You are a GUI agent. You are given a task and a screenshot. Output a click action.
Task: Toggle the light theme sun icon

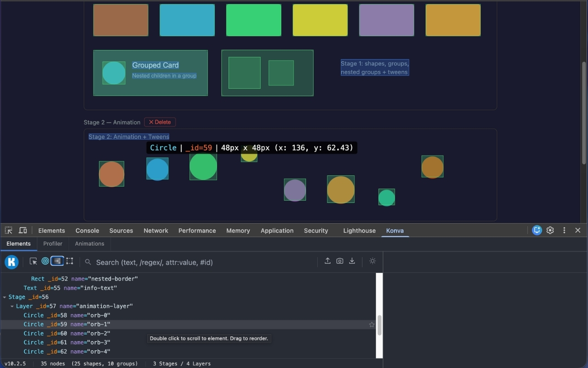coord(373,261)
